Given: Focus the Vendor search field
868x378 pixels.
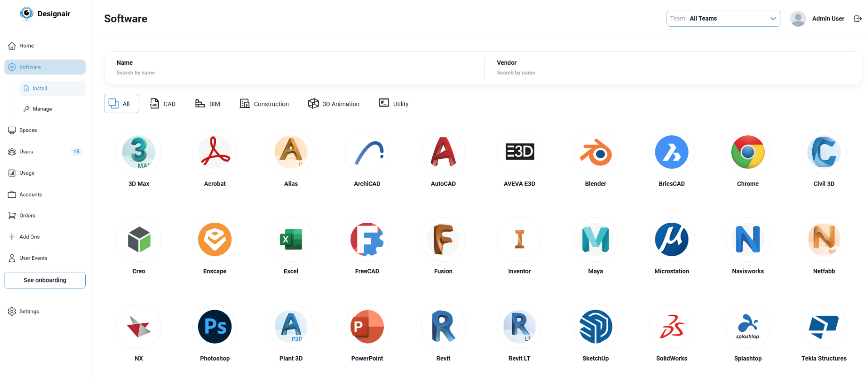Looking at the screenshot, I should click(x=674, y=72).
